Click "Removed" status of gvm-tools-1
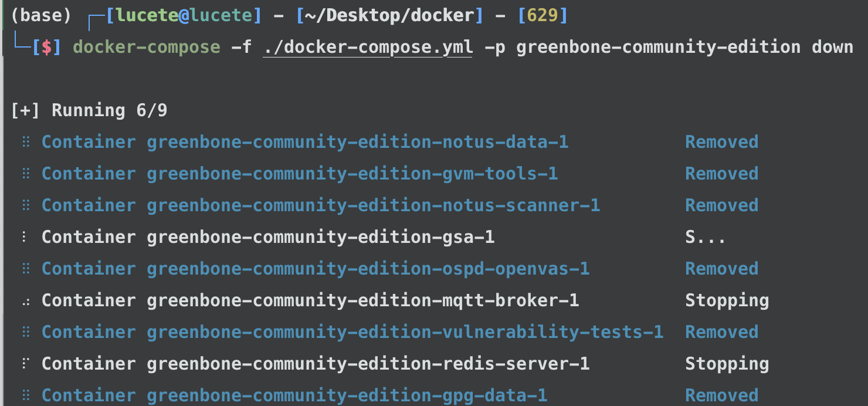 (x=721, y=174)
